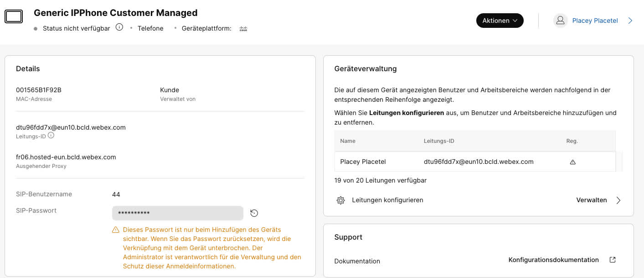Open Konfigurationsdokumentation link

pyautogui.click(x=553, y=260)
